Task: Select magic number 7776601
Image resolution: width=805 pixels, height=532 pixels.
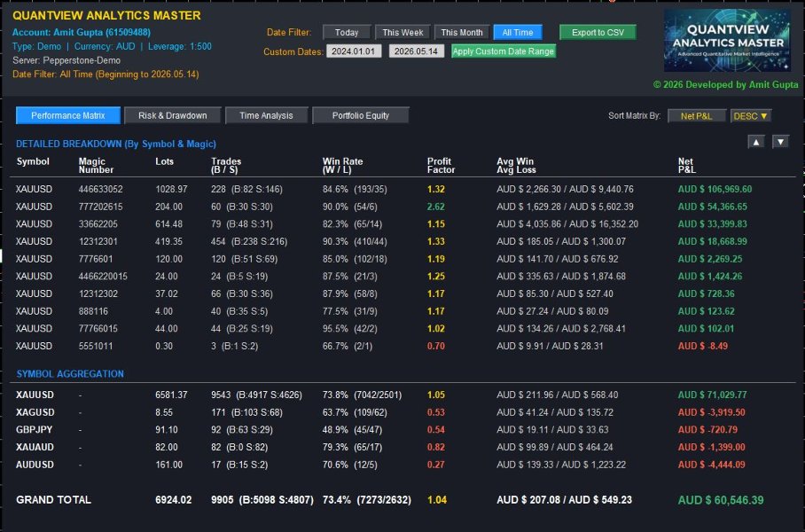Action: 96,259
